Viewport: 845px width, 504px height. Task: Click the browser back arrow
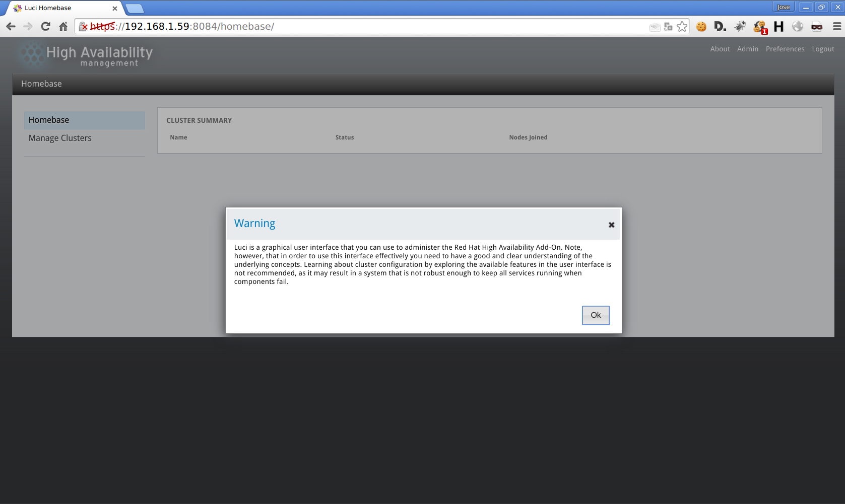tap(11, 27)
